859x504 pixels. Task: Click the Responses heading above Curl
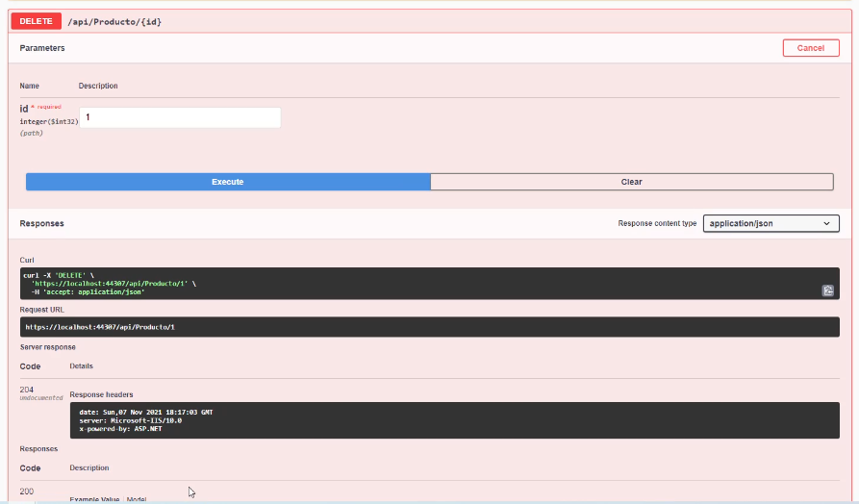coord(41,223)
